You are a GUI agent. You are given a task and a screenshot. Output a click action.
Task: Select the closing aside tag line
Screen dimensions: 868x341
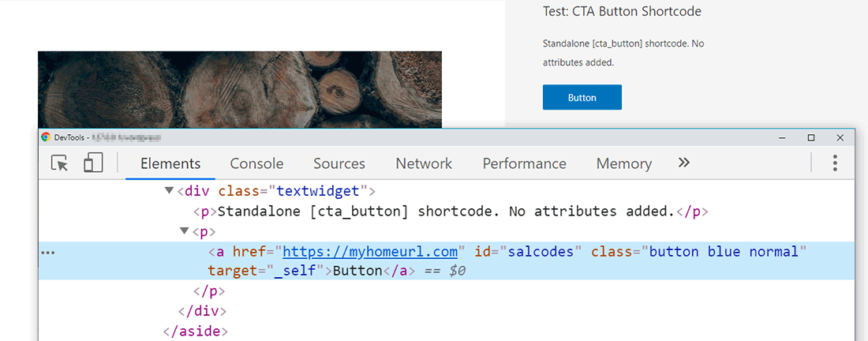[196, 331]
